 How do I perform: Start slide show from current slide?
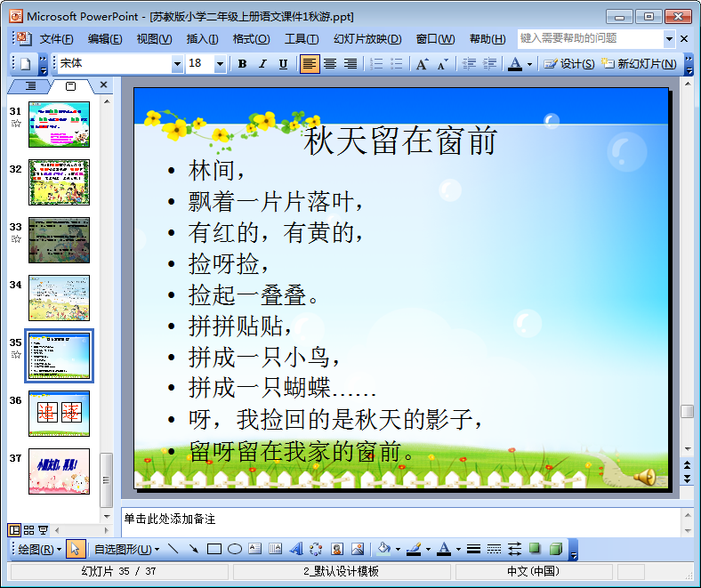click(44, 530)
